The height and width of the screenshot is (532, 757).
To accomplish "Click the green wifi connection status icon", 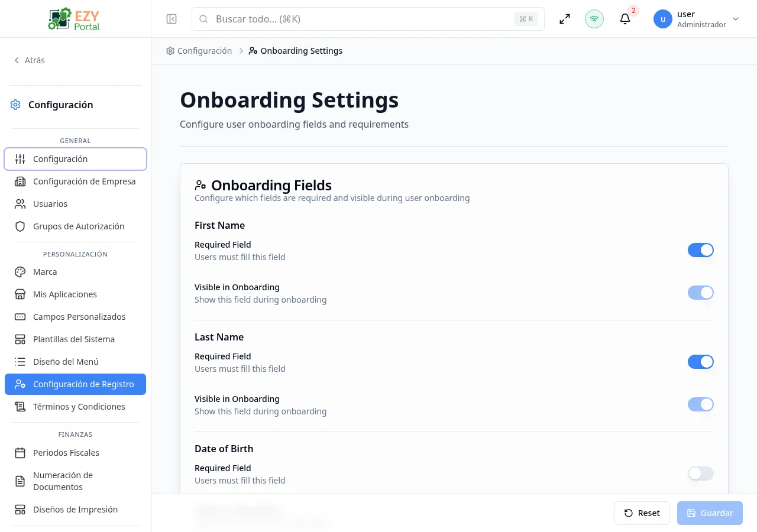I will (x=594, y=19).
